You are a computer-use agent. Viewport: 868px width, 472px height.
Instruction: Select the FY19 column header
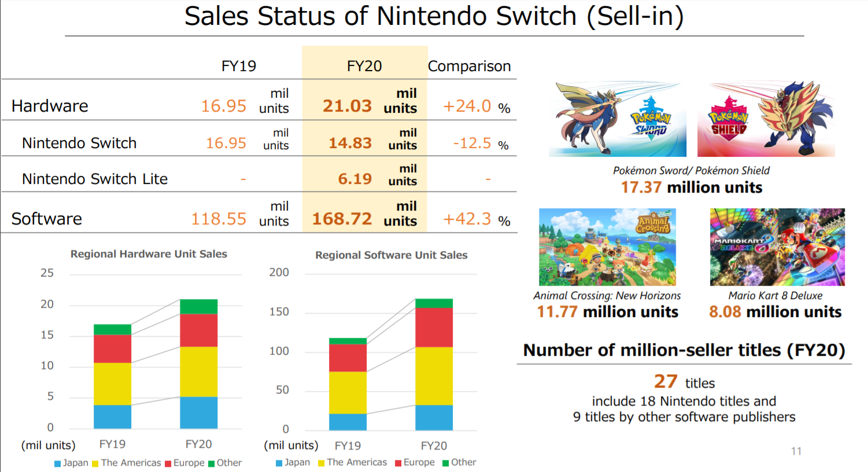239,66
